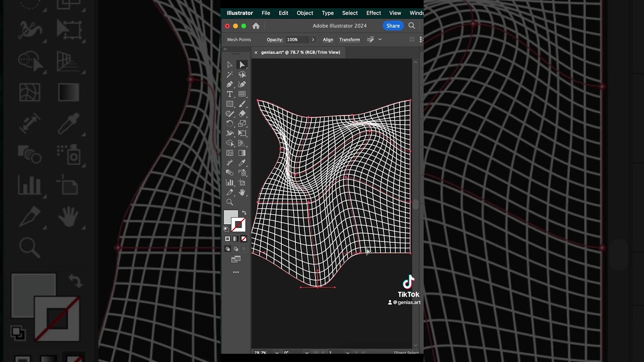Activate the Mesh tool
The image size is (644, 362).
click(x=230, y=153)
